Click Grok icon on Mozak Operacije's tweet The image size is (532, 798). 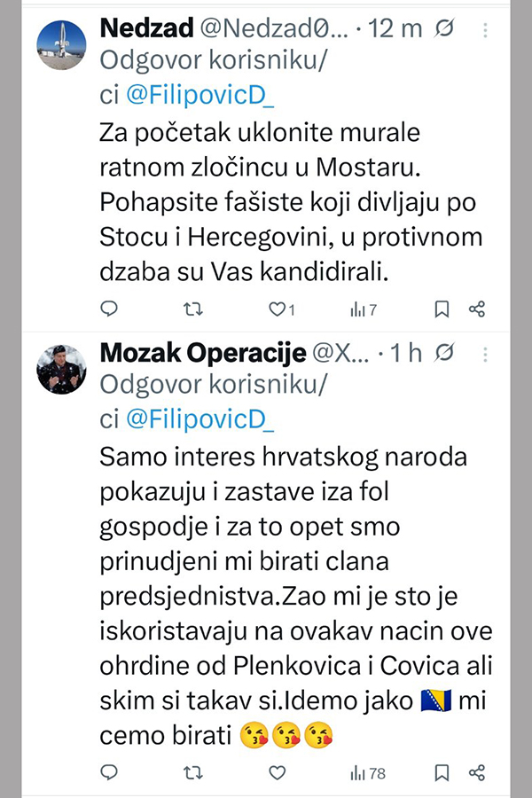(x=446, y=354)
